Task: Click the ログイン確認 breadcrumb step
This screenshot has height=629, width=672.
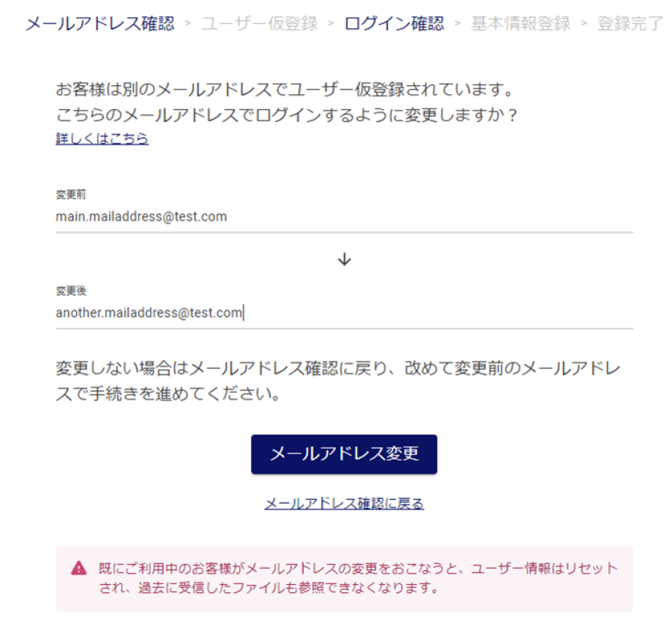Action: point(394,23)
